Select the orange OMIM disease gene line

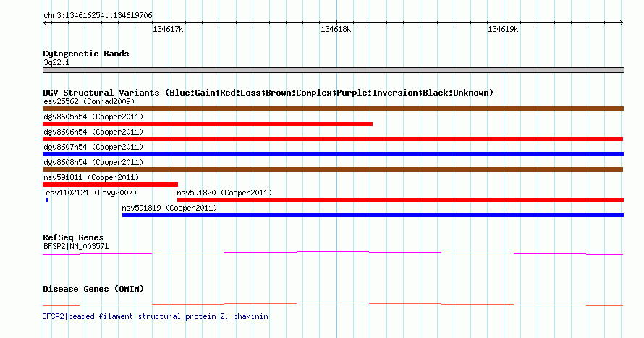tap(333, 304)
